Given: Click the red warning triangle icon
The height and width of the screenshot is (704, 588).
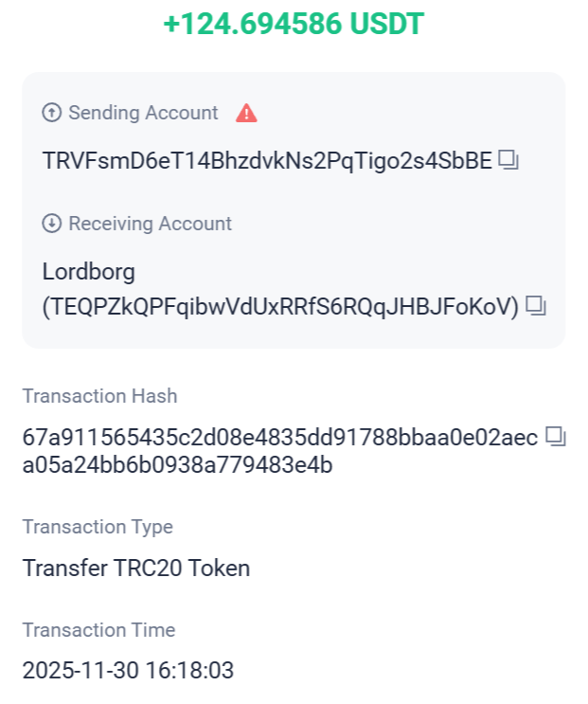Looking at the screenshot, I should (x=246, y=114).
